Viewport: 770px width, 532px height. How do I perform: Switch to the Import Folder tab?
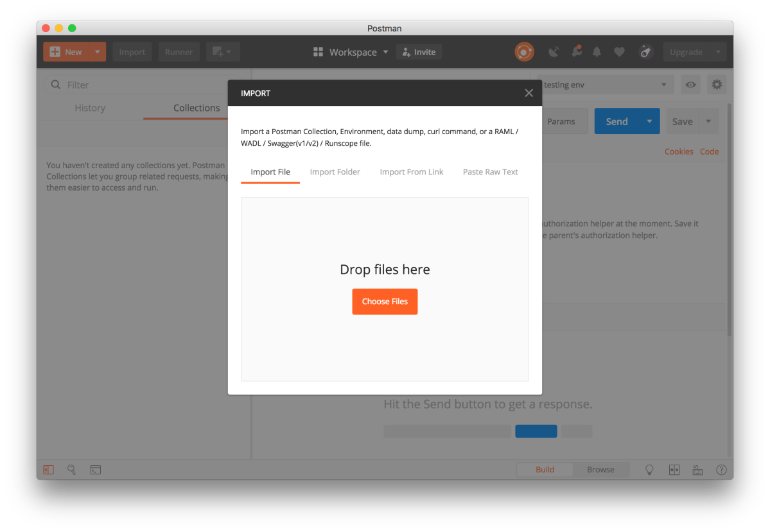point(335,172)
